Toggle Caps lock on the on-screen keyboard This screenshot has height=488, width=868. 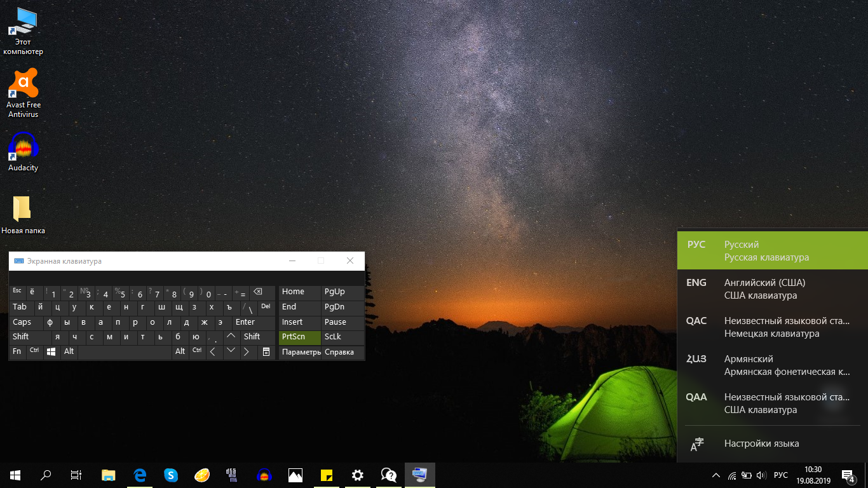26,322
